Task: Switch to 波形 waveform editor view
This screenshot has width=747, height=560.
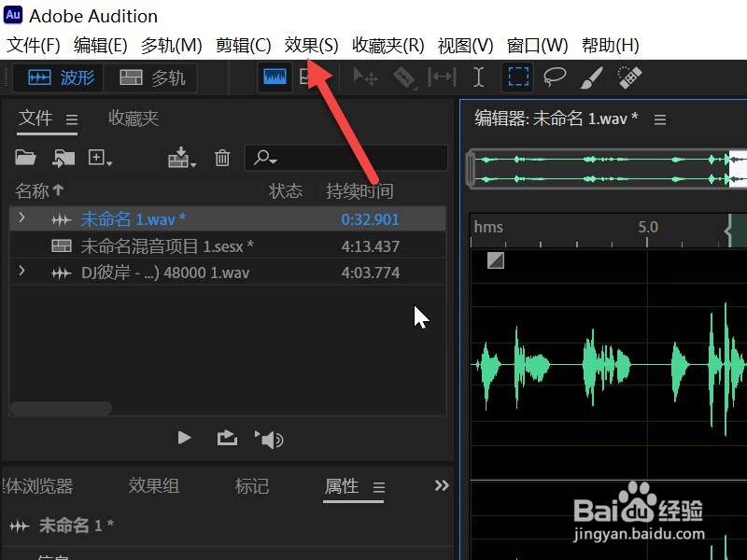Action: point(58,77)
